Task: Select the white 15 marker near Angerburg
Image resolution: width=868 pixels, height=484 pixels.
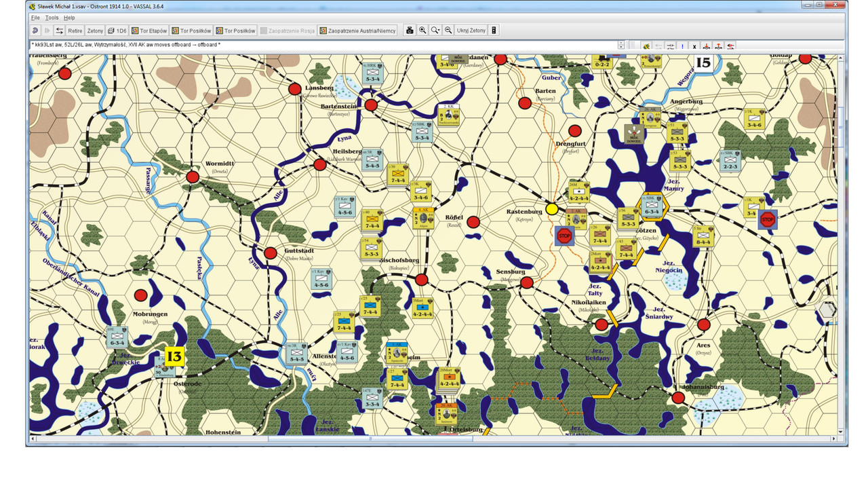Action: coord(703,63)
